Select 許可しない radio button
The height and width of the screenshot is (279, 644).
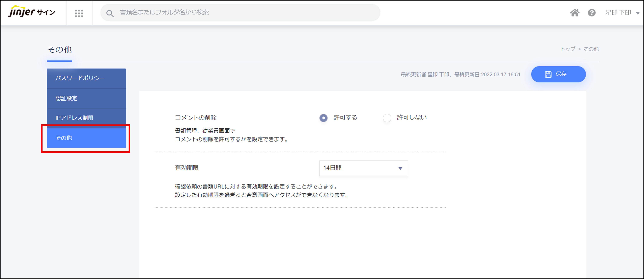[x=387, y=118]
